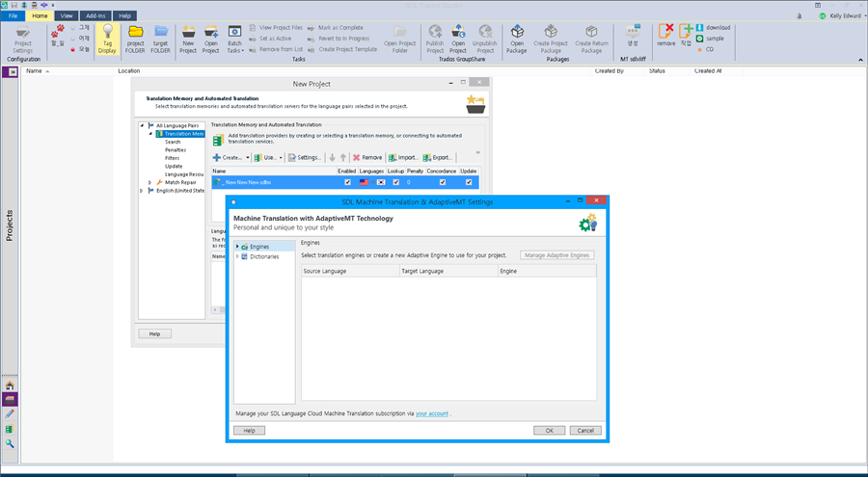
Task: Click the MT sdlxliff speech bubble icon
Action: tap(633, 32)
